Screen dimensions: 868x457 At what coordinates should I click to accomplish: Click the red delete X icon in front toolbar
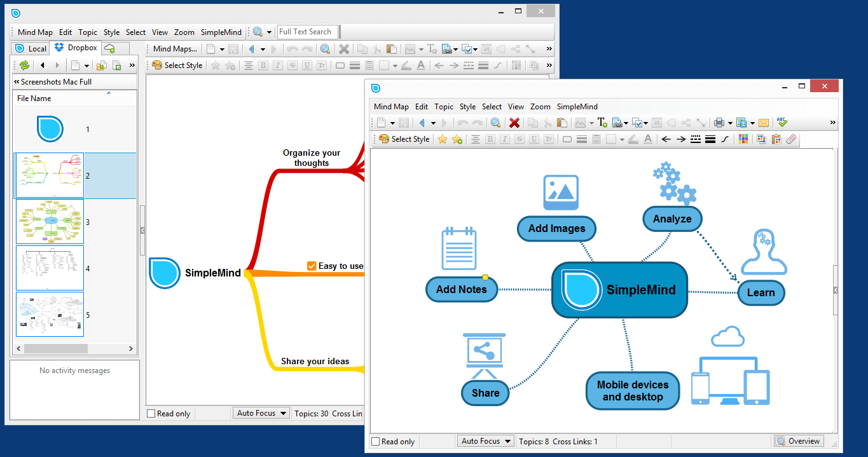click(514, 123)
